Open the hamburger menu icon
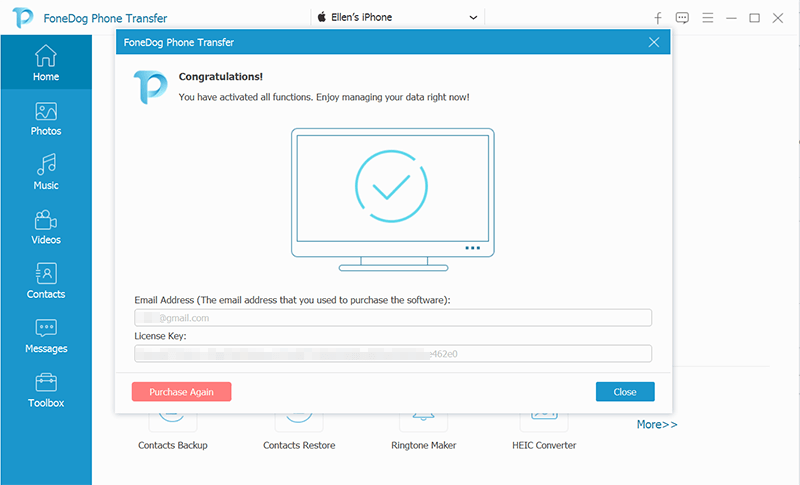 tap(707, 18)
